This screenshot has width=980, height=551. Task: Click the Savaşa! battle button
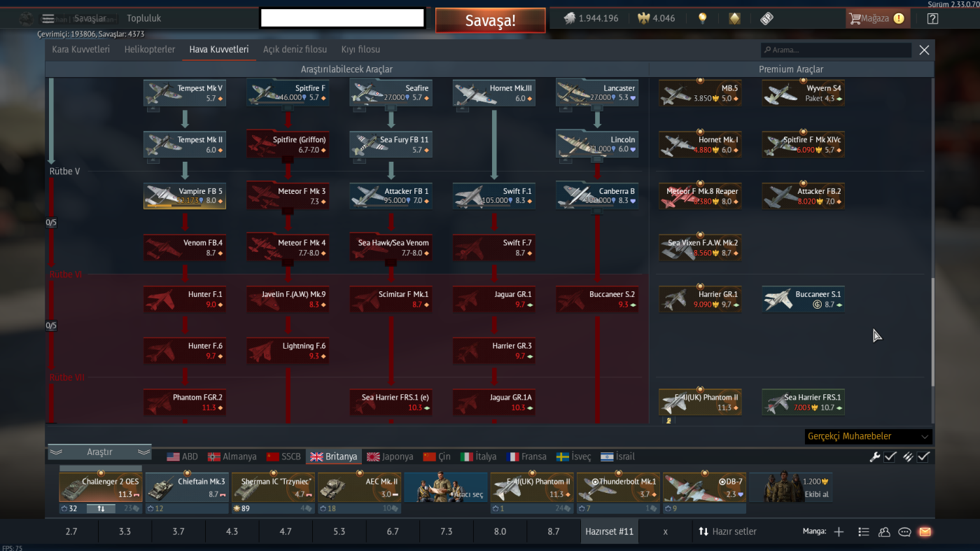(x=490, y=20)
